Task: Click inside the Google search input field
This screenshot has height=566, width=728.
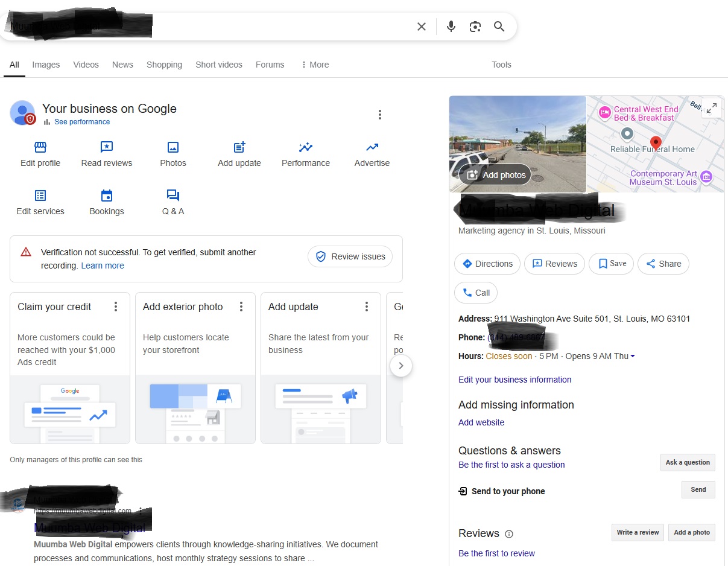Action: [271, 27]
